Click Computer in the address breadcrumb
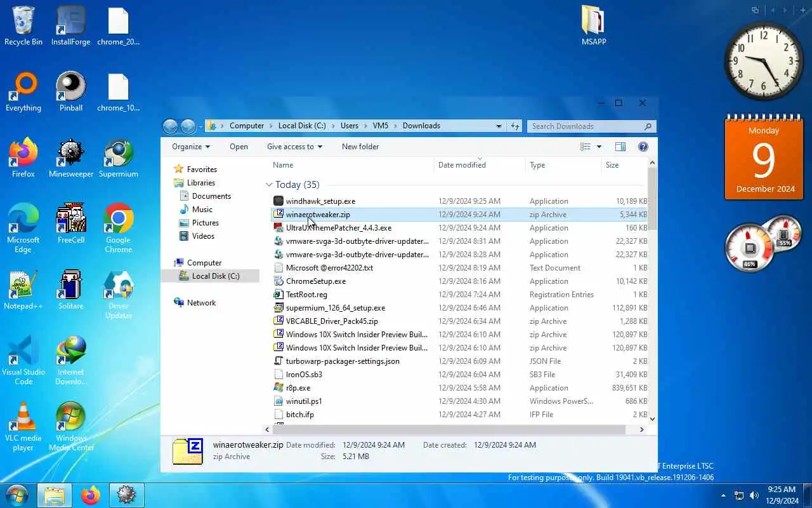 tap(247, 126)
